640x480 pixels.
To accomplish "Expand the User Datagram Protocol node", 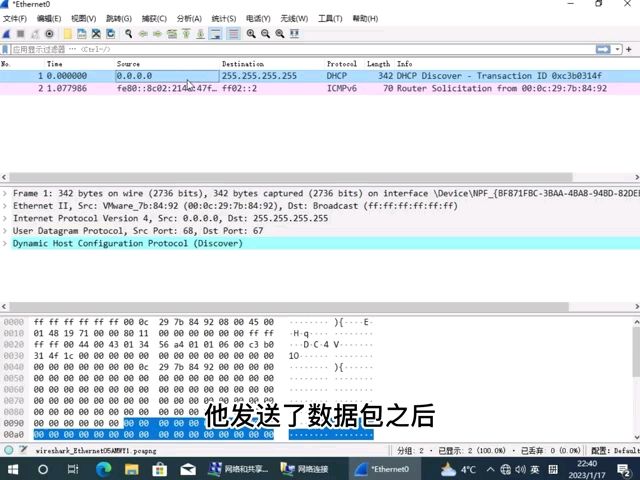I will (x=5, y=231).
